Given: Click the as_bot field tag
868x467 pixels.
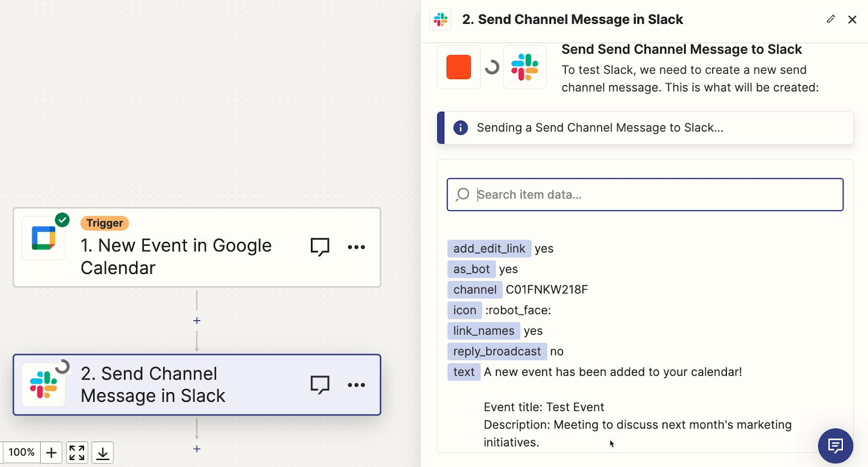Looking at the screenshot, I should (471, 269).
